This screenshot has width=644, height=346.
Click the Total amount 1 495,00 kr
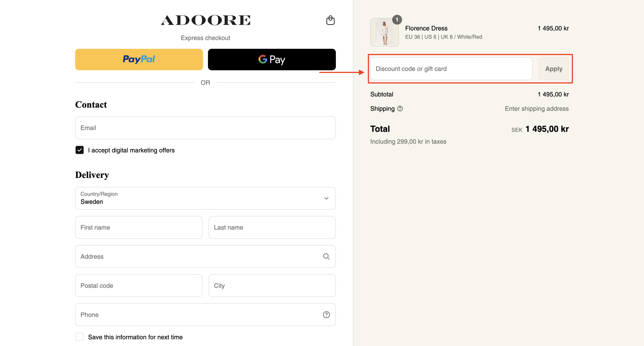[547, 129]
